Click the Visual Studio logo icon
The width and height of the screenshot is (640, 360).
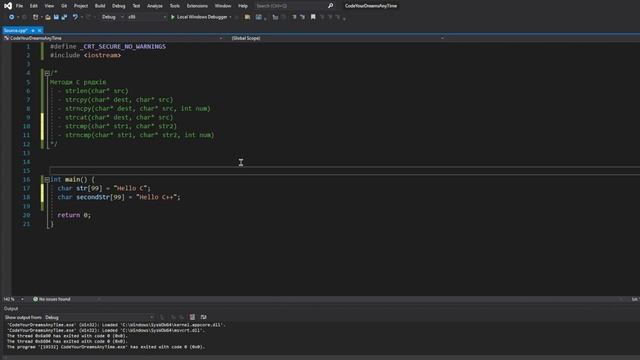pos(8,6)
